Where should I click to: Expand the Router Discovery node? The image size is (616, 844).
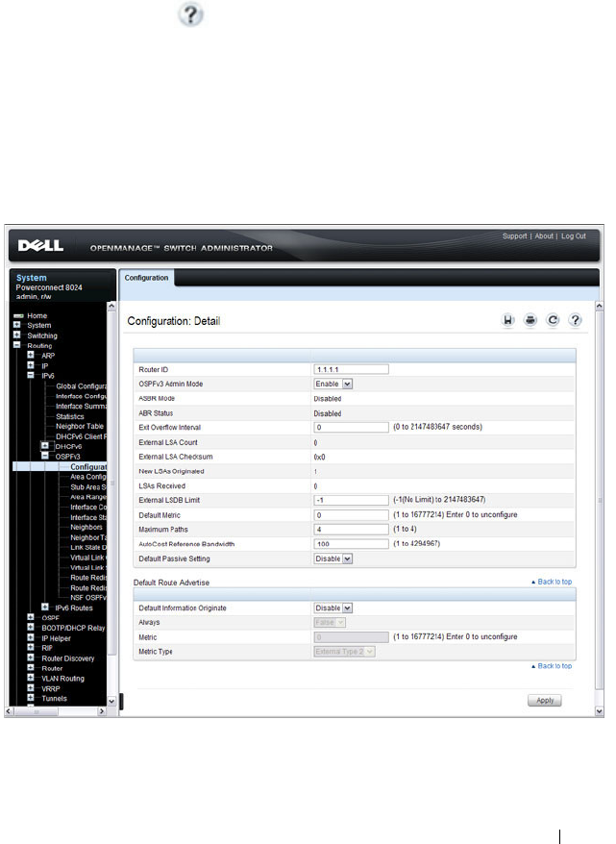coord(31,658)
